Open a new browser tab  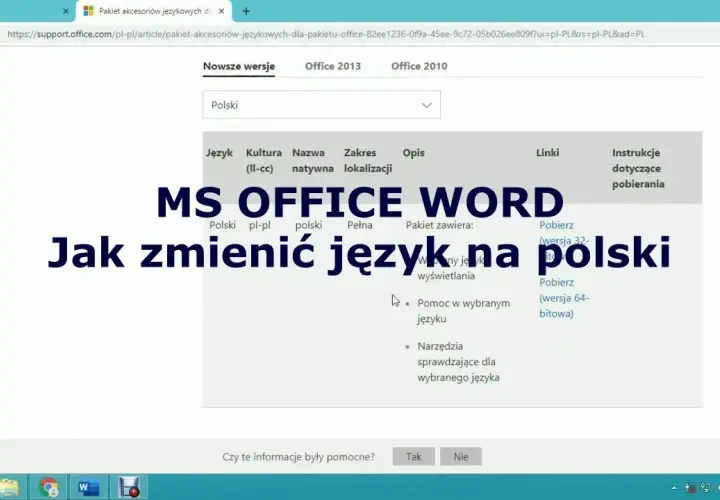tap(246, 11)
